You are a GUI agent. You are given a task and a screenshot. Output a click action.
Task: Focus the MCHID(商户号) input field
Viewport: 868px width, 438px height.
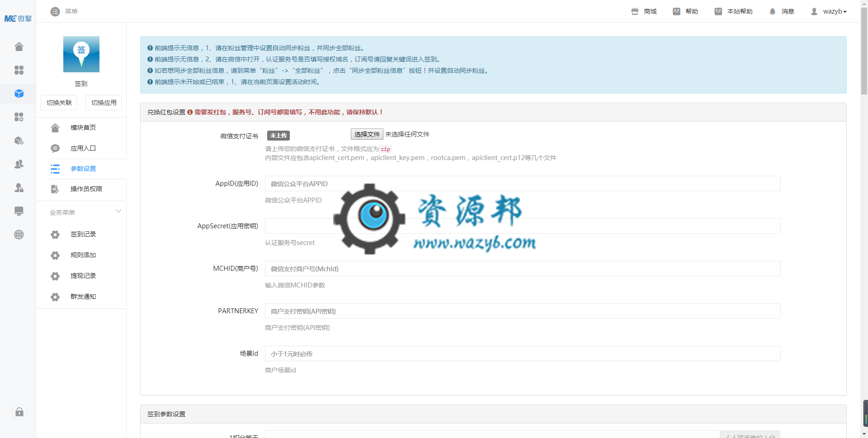pos(522,268)
